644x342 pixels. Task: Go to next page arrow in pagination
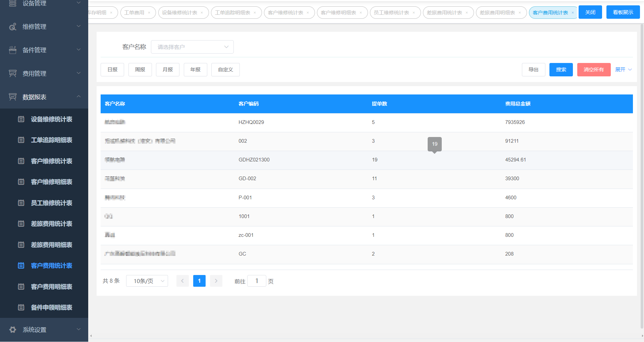tap(216, 281)
